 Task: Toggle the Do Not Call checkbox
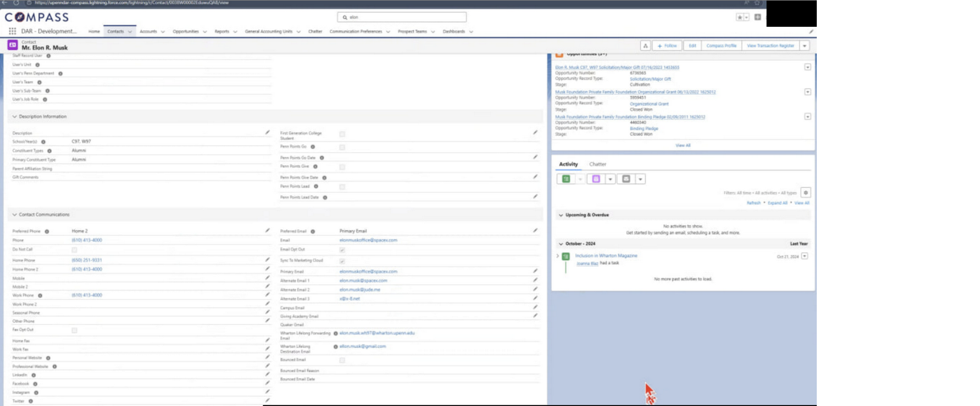(x=74, y=250)
